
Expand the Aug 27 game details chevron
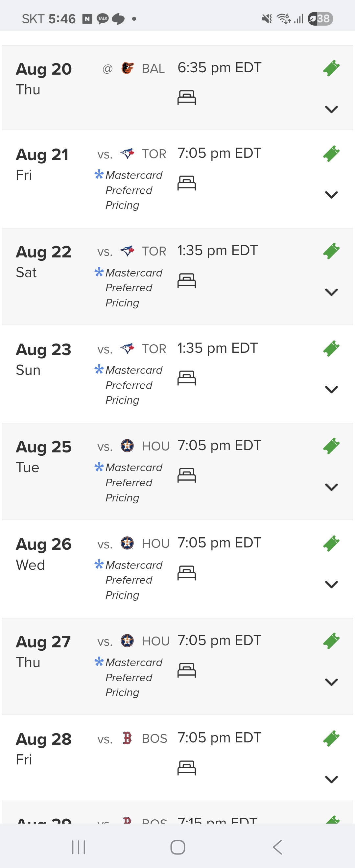pos(331,682)
